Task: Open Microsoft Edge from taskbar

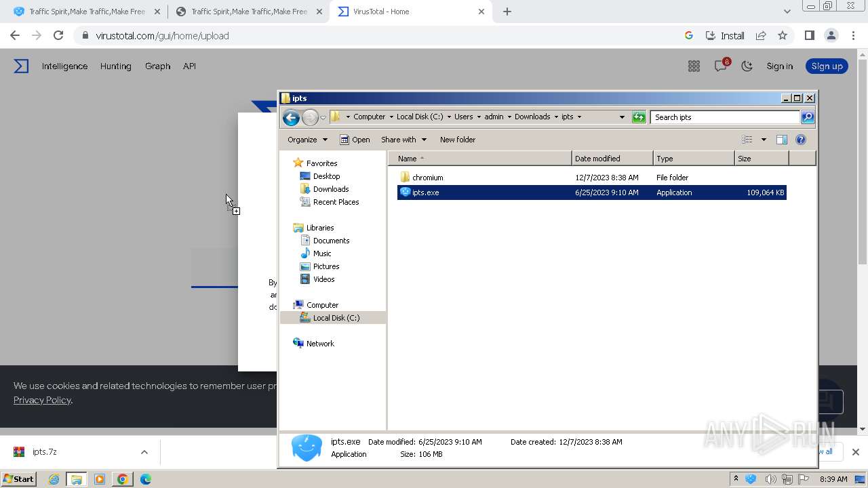Action: tap(145, 479)
